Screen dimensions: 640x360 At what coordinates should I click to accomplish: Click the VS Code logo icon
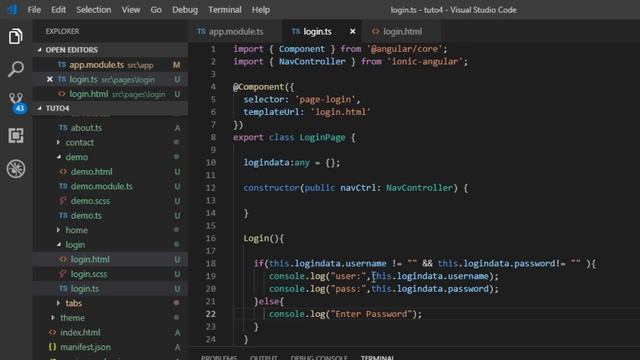pyautogui.click(x=12, y=10)
